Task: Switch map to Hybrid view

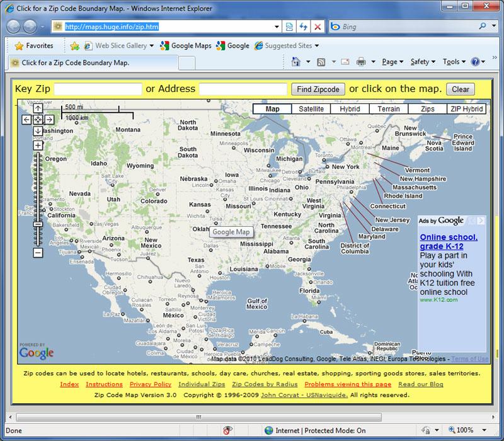Action: [350, 109]
